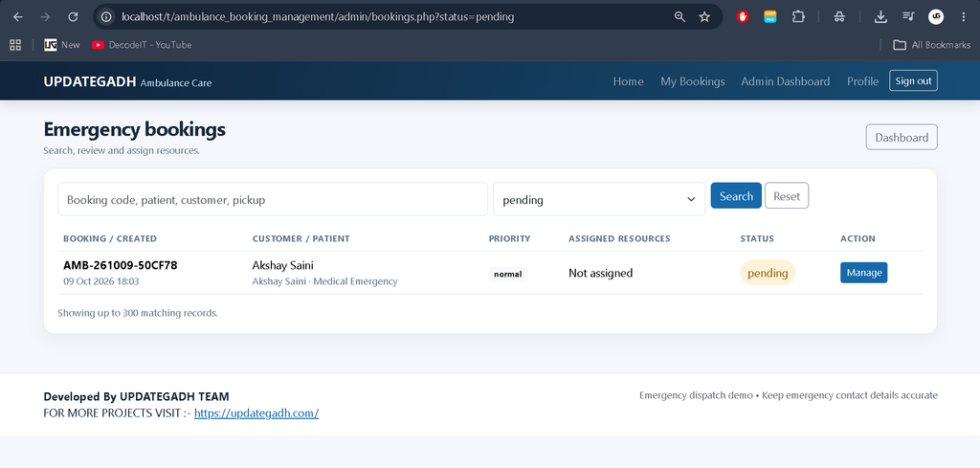
Task: Click the Customer / Patient column header
Action: click(x=301, y=238)
